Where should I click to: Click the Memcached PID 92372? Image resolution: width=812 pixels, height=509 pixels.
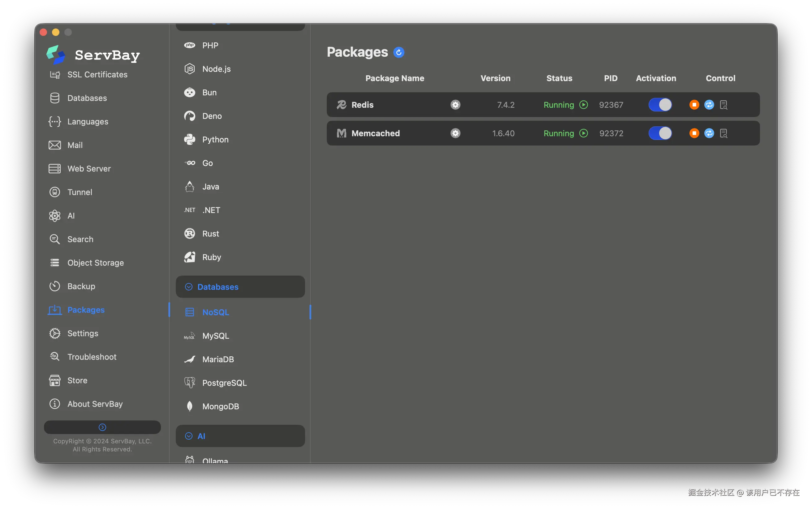click(x=611, y=133)
